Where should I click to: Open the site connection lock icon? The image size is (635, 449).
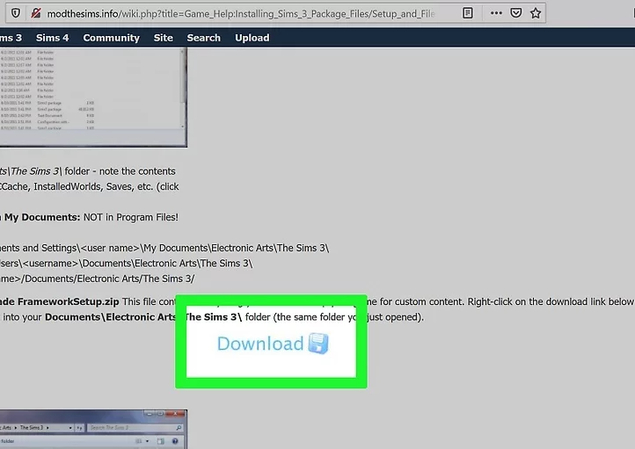(x=36, y=13)
